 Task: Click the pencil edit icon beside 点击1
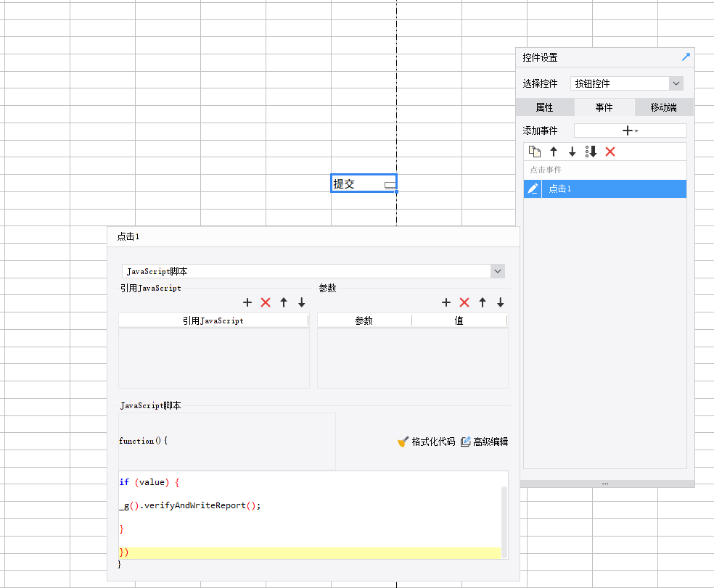pyautogui.click(x=533, y=189)
